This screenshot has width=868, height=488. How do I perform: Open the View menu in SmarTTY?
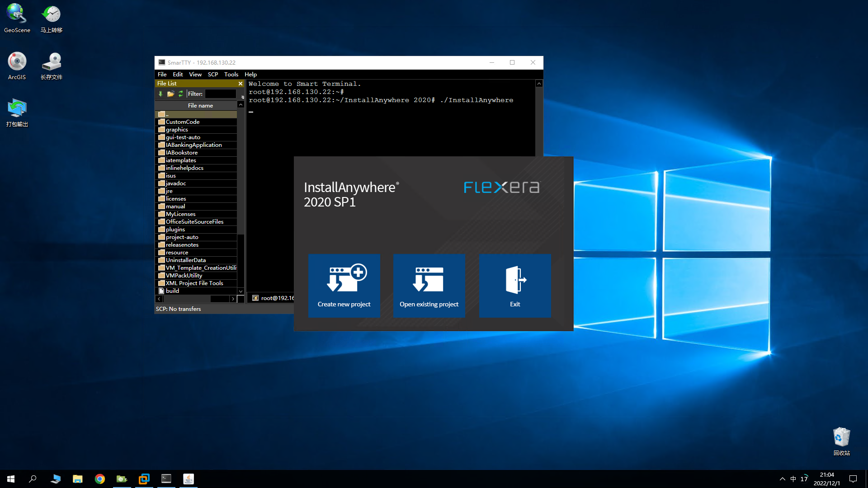(195, 75)
